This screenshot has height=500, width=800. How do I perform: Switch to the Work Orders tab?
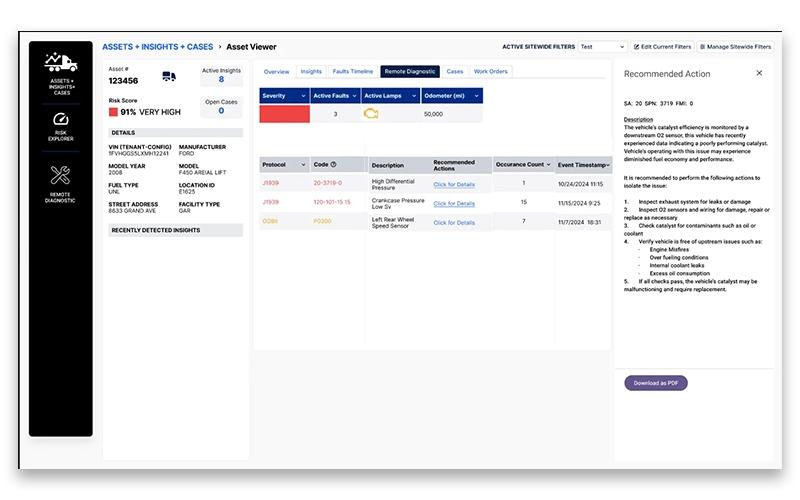pos(490,71)
